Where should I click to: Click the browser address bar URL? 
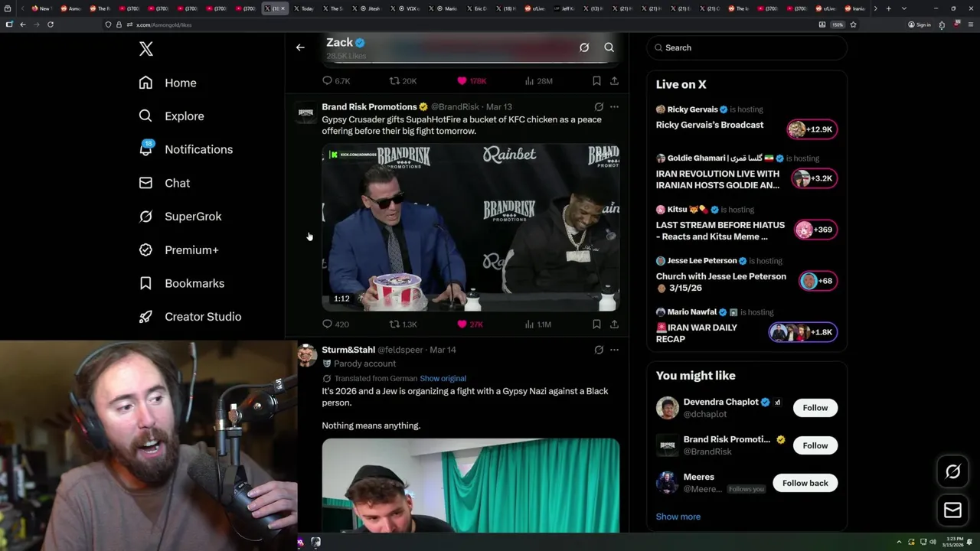(x=164, y=24)
